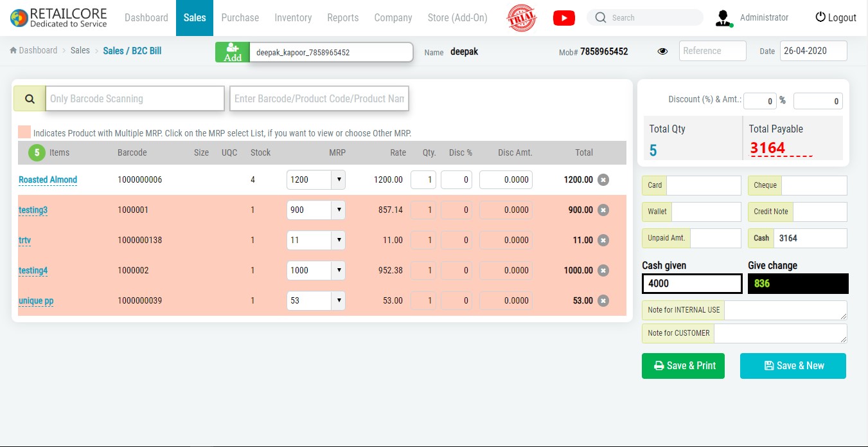Click the red TRIAL stamp icon
Screen dimensions: 868x447
pyautogui.click(x=522, y=18)
